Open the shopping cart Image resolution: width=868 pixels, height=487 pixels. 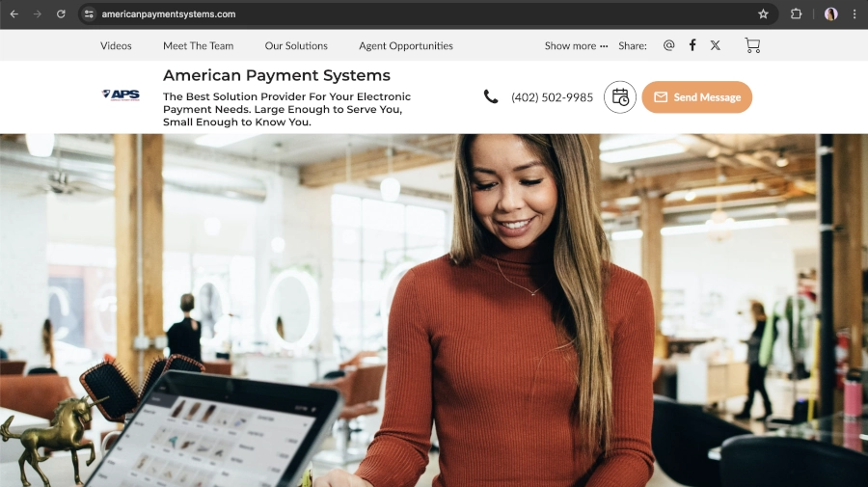752,45
